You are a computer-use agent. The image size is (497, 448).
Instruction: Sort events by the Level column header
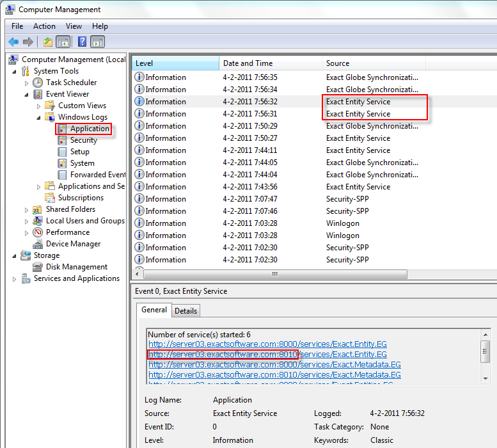click(x=175, y=63)
